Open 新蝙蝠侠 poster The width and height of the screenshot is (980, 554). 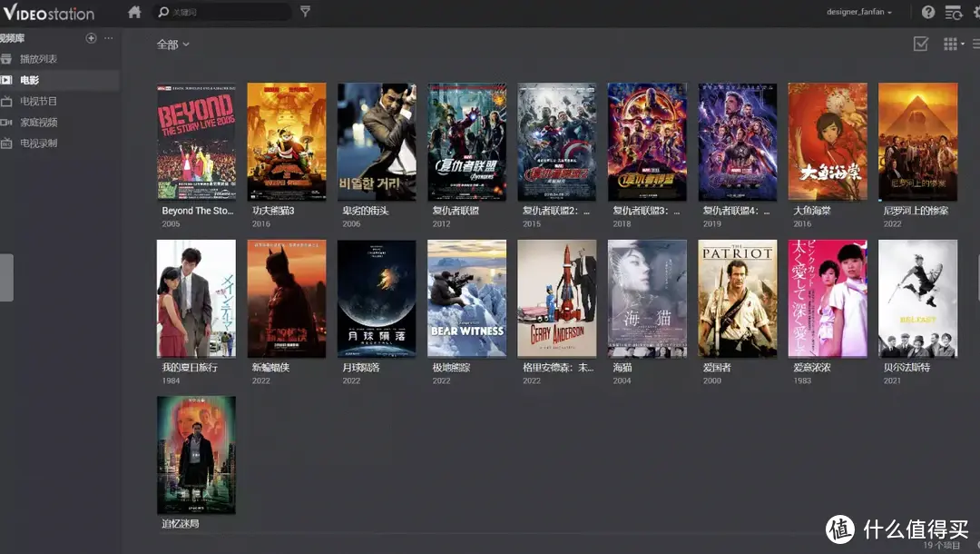[286, 299]
